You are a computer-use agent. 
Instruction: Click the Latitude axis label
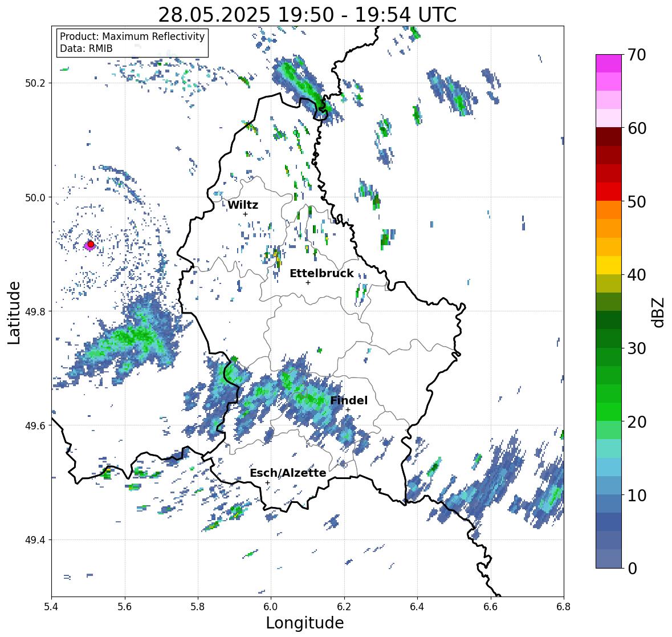click(x=14, y=313)
